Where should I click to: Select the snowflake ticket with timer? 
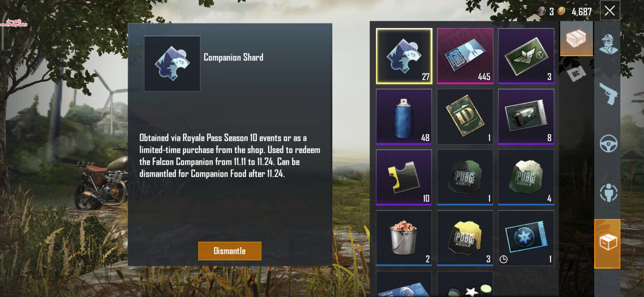[x=526, y=238]
